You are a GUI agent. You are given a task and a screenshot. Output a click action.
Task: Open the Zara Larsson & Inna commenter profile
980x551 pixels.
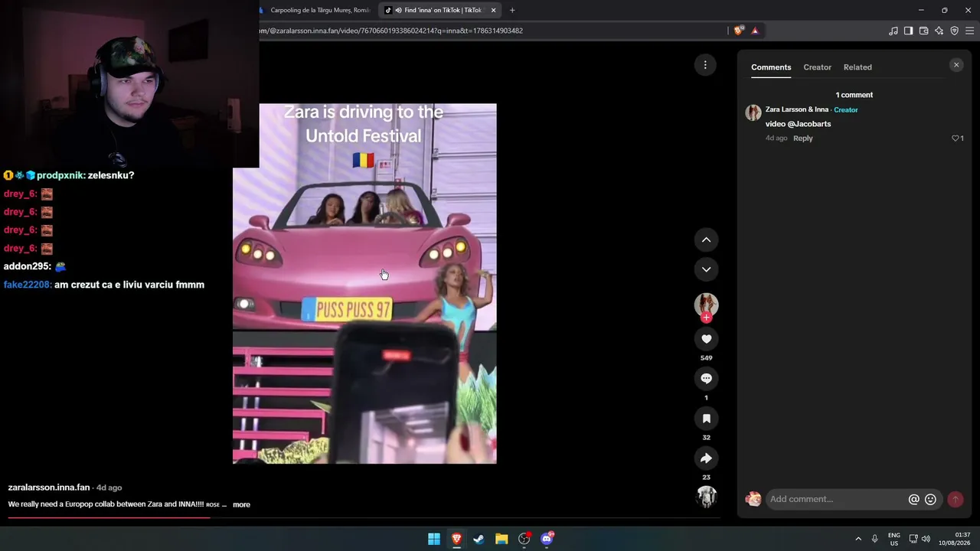[797, 109]
